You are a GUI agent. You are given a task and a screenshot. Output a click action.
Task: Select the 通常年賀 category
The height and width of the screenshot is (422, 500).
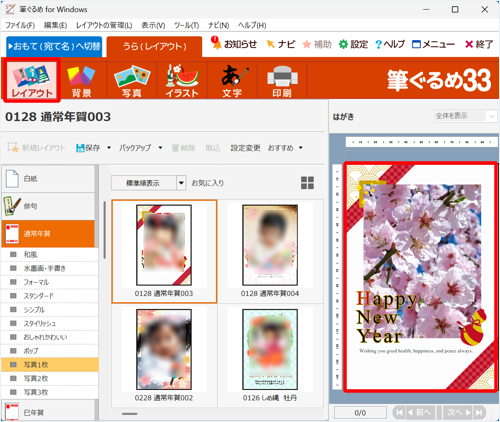(x=48, y=233)
